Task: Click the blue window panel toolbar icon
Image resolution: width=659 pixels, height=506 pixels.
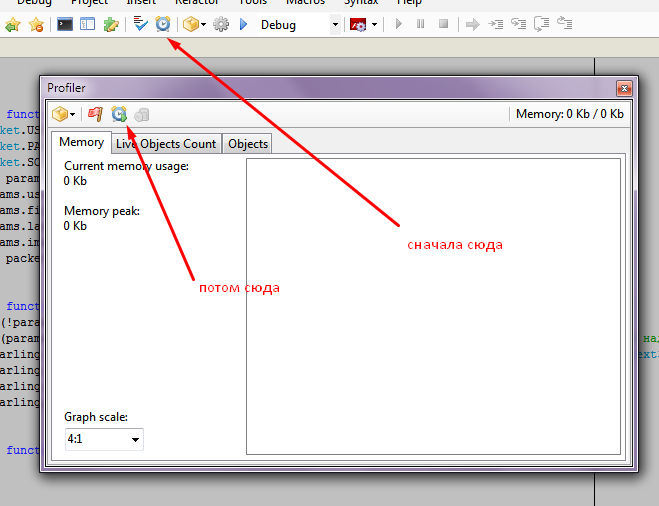Action: point(87,24)
